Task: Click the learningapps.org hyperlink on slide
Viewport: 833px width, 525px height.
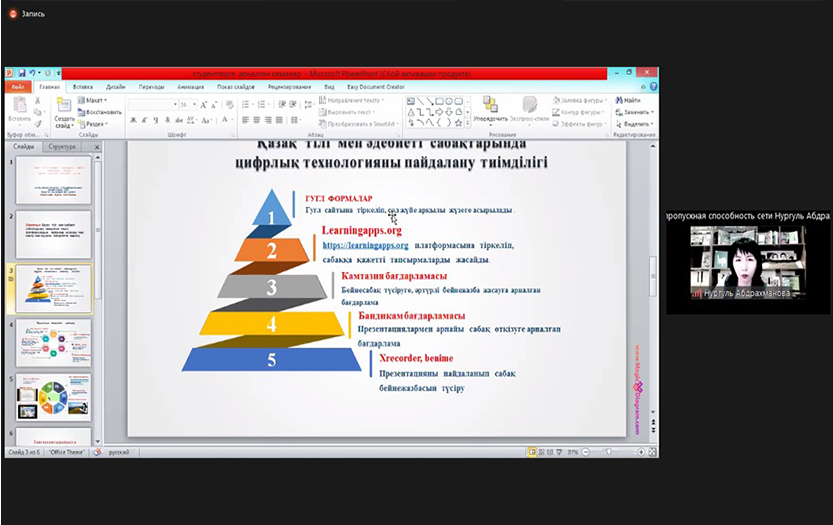Action: pos(365,245)
